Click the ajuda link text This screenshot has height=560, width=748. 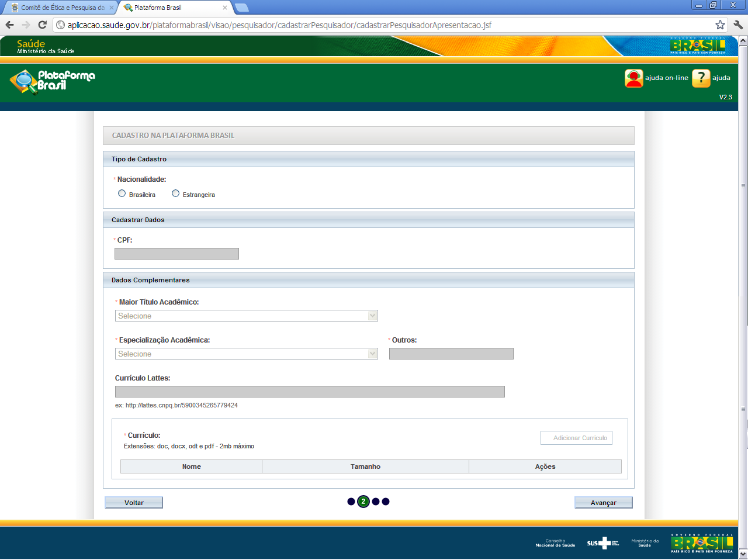[x=721, y=78]
